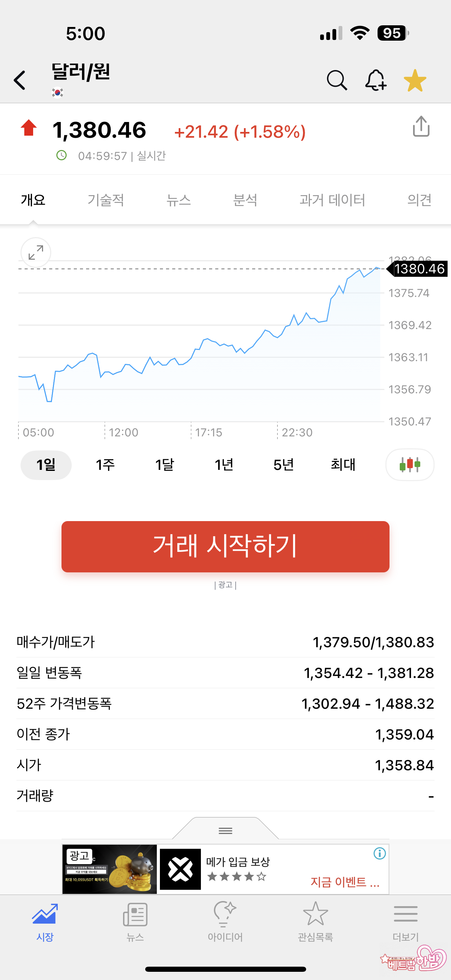
Task: Choose the 5년 chart period
Action: pos(283,464)
